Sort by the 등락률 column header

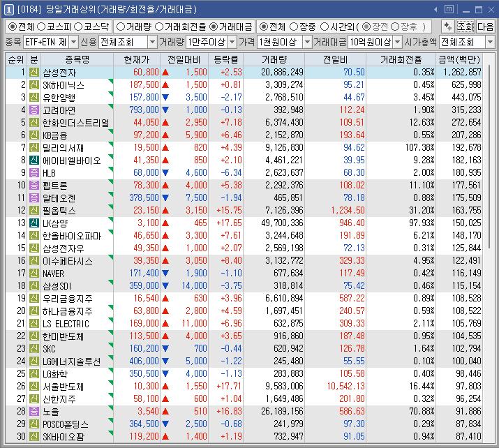(226, 59)
